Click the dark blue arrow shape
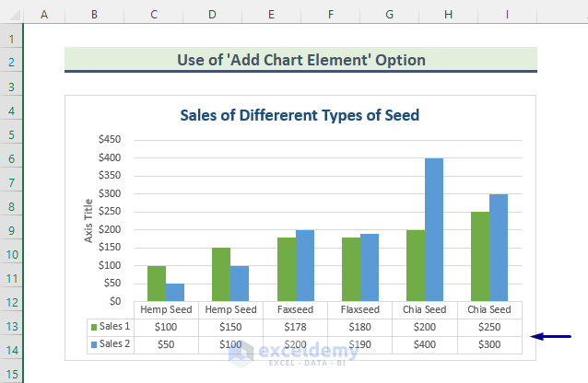This screenshot has width=588, height=383. [559, 337]
